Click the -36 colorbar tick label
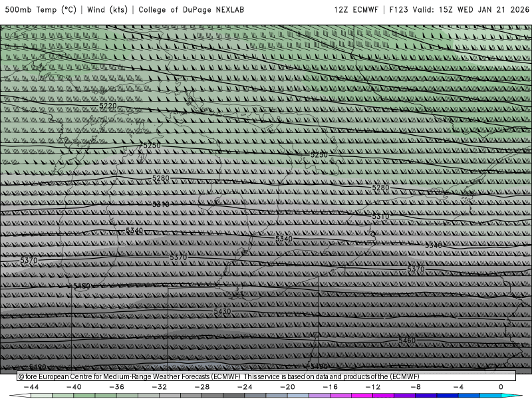This screenshot has height=399, width=532. click(x=116, y=387)
